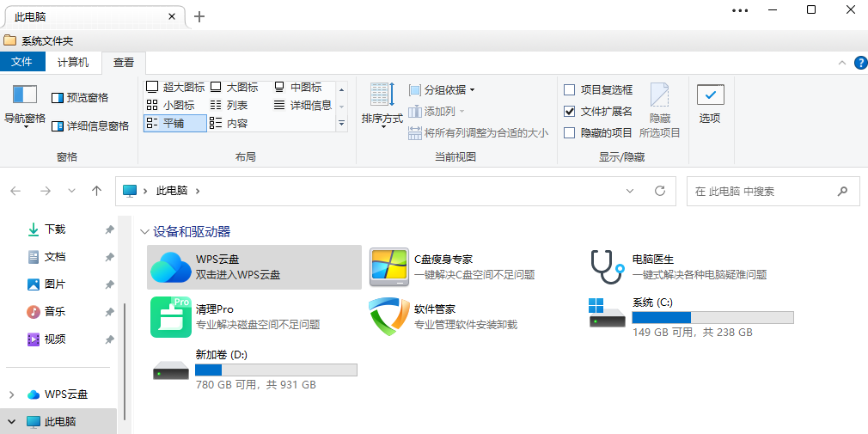Image resolution: width=868 pixels, height=434 pixels.
Task: Open the 分组依据 dropdown
Action: tap(442, 89)
